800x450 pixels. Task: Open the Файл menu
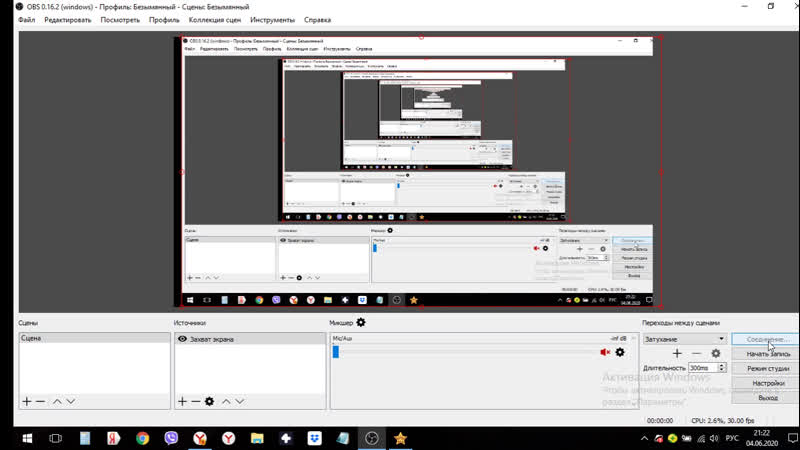click(26, 20)
